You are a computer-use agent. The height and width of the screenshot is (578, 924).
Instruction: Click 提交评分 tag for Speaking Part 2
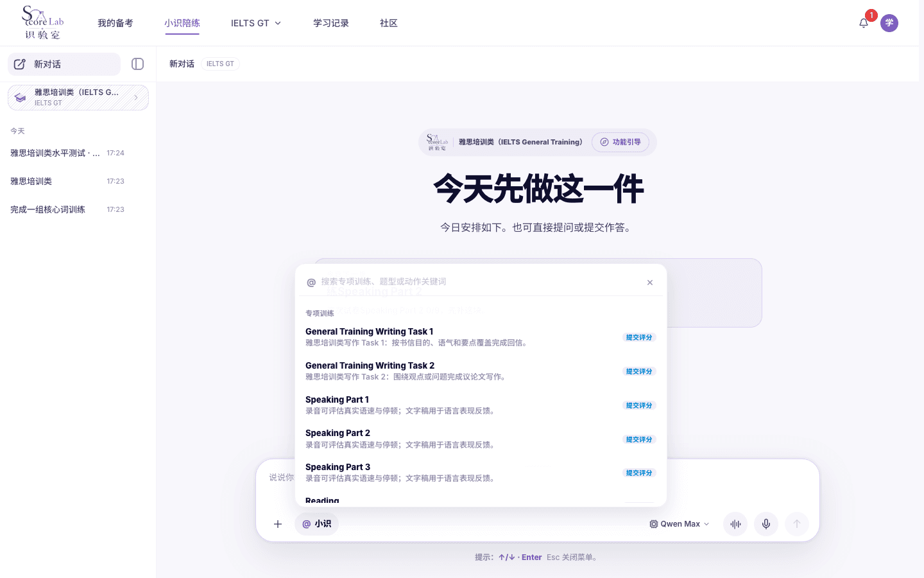639,439
